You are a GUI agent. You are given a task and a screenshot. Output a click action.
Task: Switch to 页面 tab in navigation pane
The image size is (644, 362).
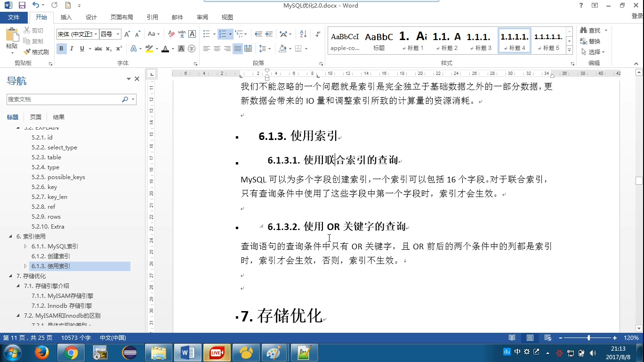tap(36, 117)
